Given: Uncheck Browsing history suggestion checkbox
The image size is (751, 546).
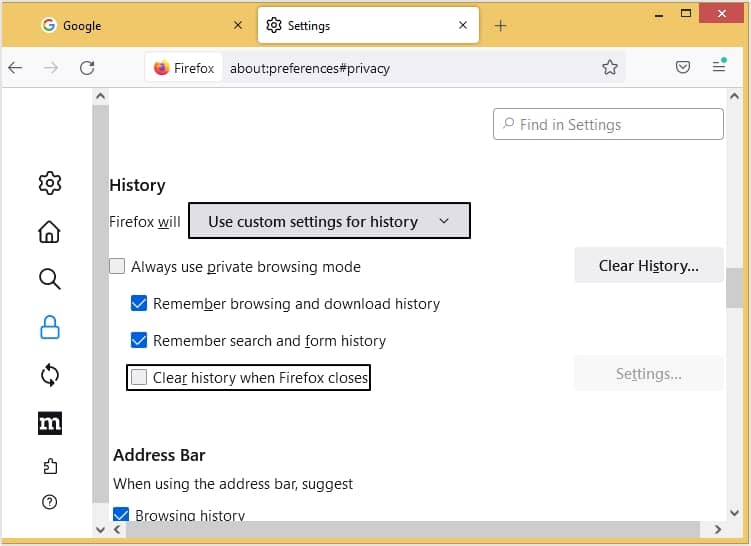Looking at the screenshot, I should coord(121,514).
